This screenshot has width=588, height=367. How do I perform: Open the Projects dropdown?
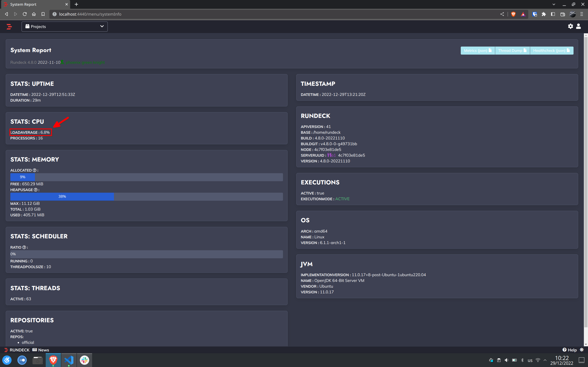pyautogui.click(x=64, y=26)
